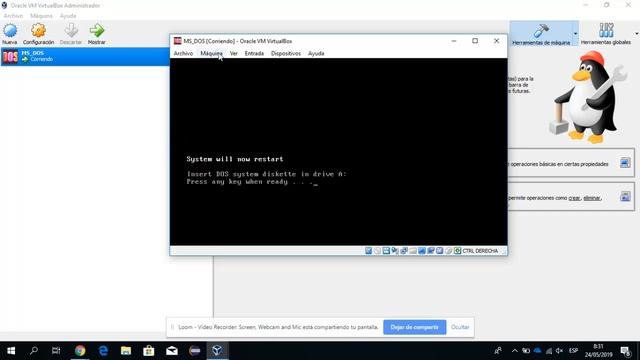Click audio indicator in VM status bar
Viewport: 640px width, 360px height.
(x=395, y=251)
